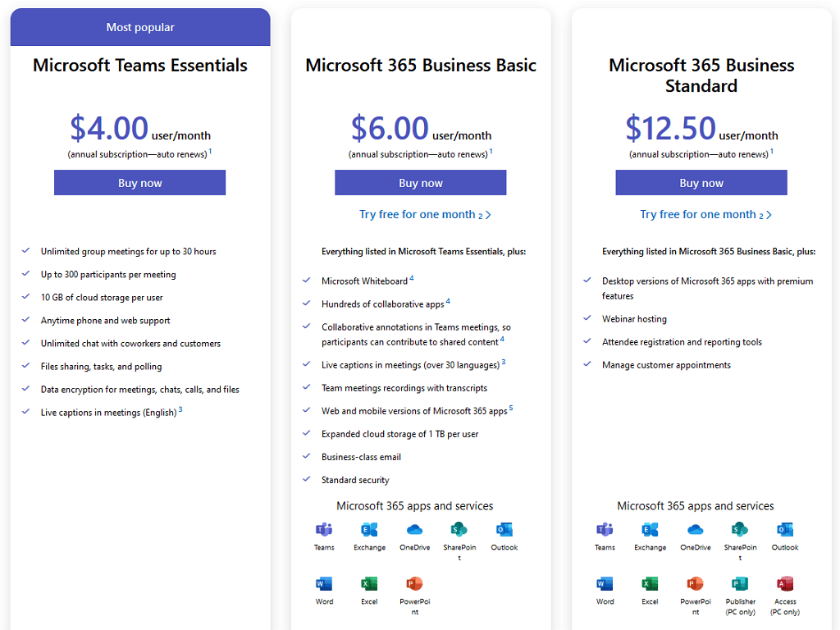This screenshot has height=630, width=840.
Task: Open footnote 1 under the $12.50 price
Action: [771, 152]
